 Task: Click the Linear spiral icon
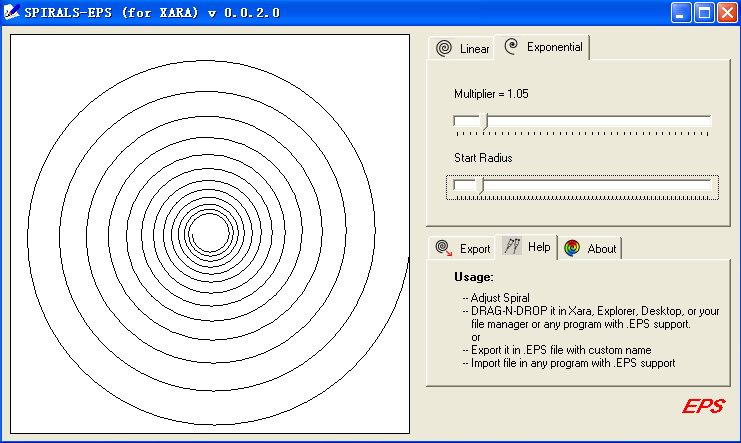tap(444, 48)
